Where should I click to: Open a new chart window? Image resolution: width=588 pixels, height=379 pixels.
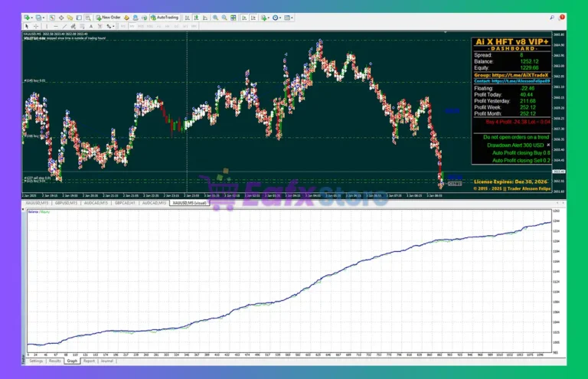pos(27,18)
